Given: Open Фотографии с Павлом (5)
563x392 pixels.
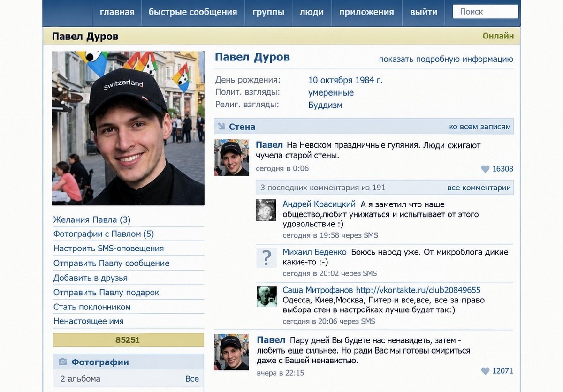Looking at the screenshot, I should (x=104, y=234).
